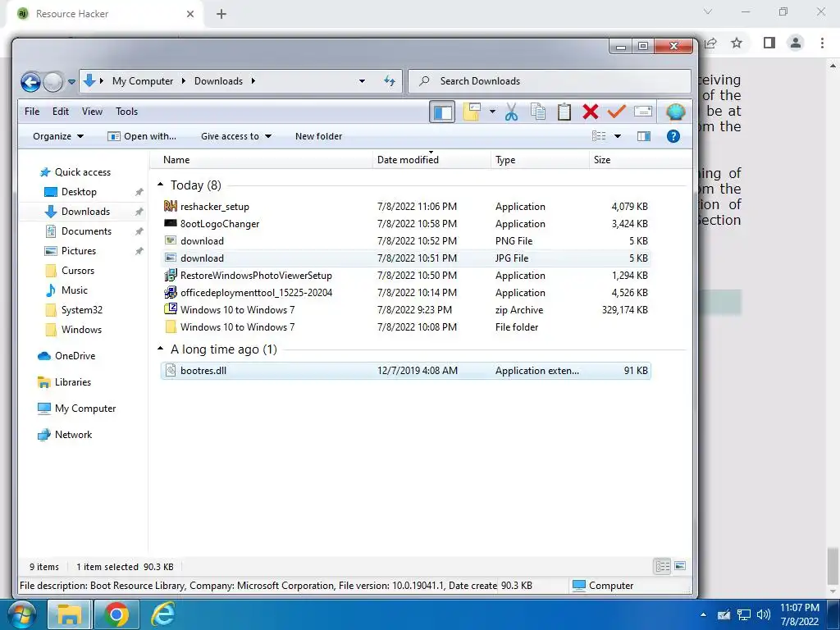The image size is (840, 630).
Task: Open the Tools menu
Action: pyautogui.click(x=127, y=112)
